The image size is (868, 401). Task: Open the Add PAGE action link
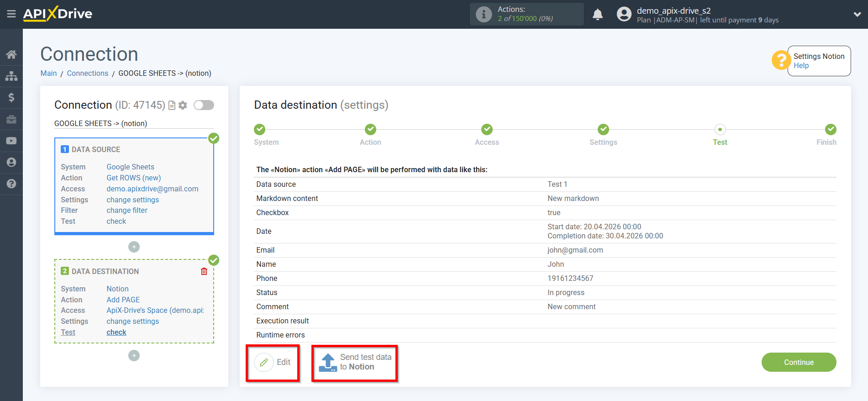[x=123, y=300]
